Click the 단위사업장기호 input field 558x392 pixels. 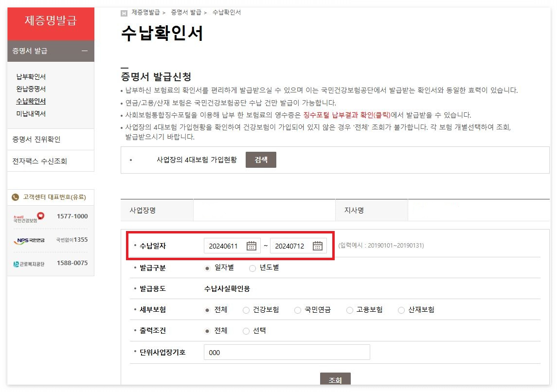(286, 352)
